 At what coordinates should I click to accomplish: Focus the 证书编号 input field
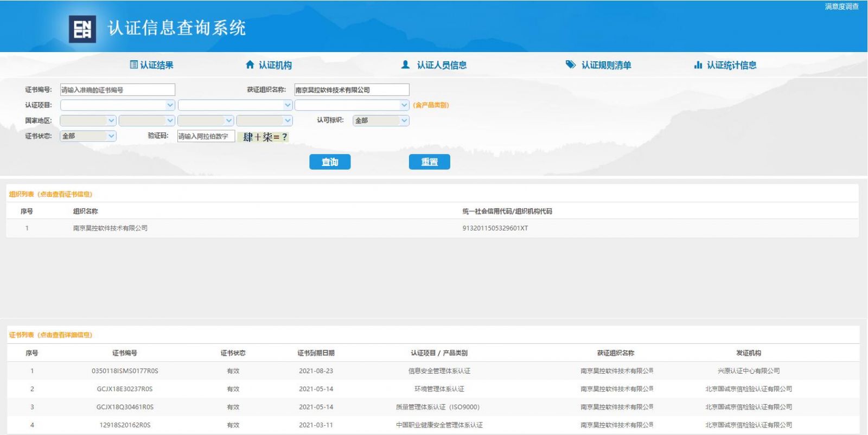117,90
